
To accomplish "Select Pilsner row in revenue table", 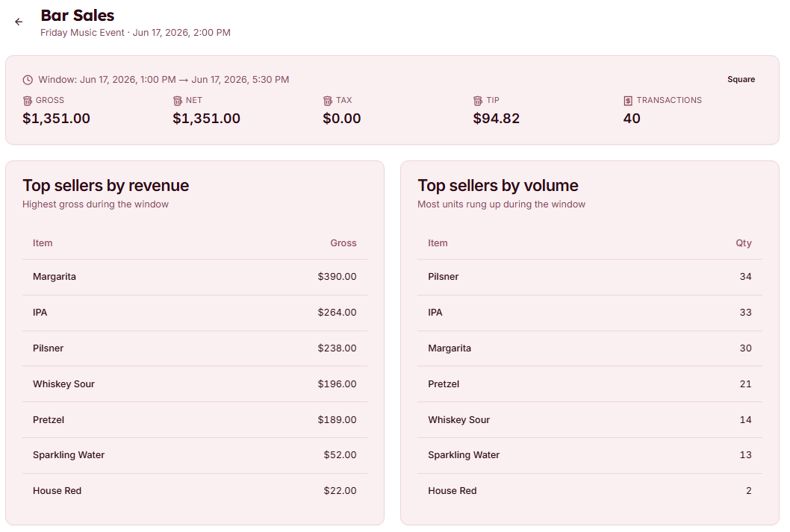I will pyautogui.click(x=194, y=348).
